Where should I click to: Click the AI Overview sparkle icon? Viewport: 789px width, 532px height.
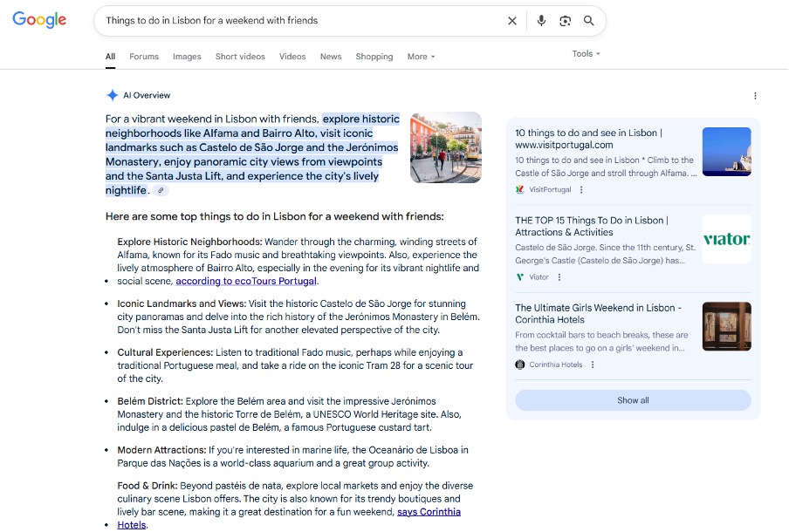coord(113,95)
